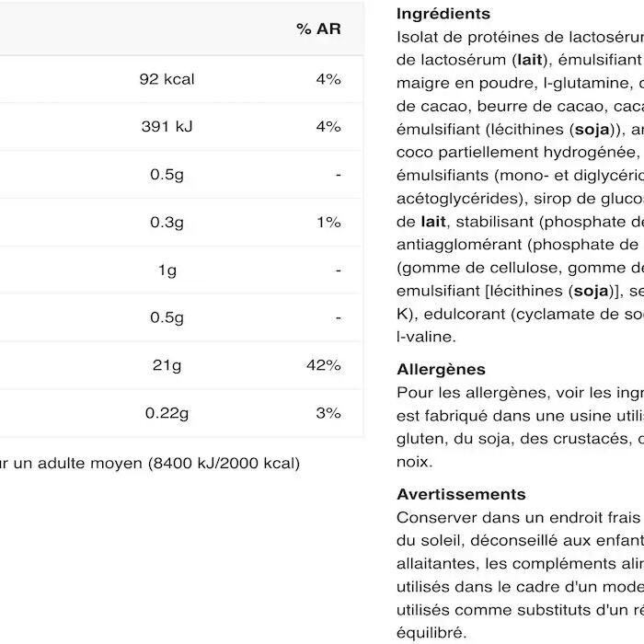Click the Avertissements heading

(x=461, y=494)
